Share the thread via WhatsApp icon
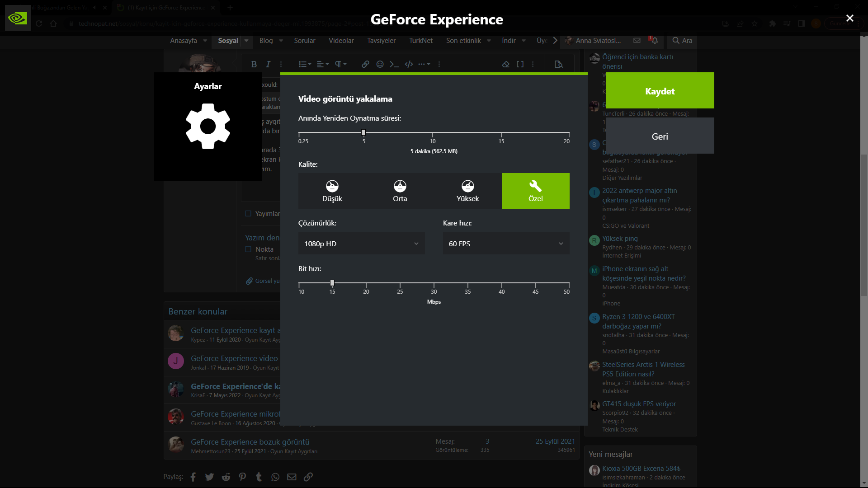 pos(275,477)
